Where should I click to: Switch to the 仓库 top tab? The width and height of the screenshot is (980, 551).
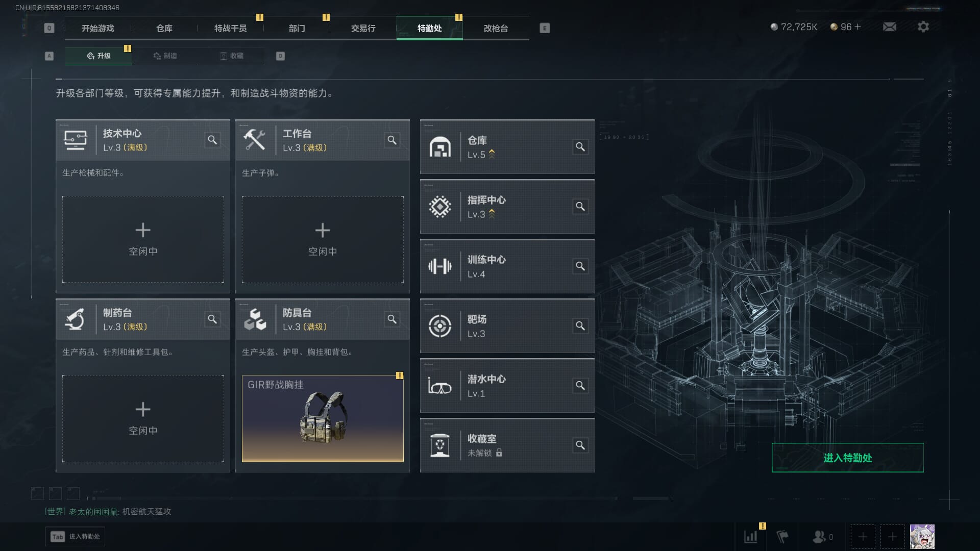164,28
